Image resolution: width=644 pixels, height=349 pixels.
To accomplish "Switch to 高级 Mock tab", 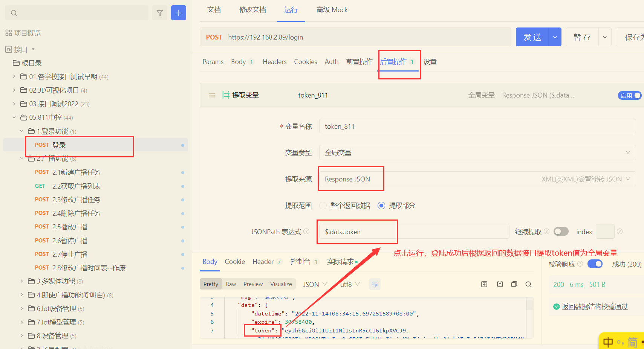I will [x=332, y=10].
